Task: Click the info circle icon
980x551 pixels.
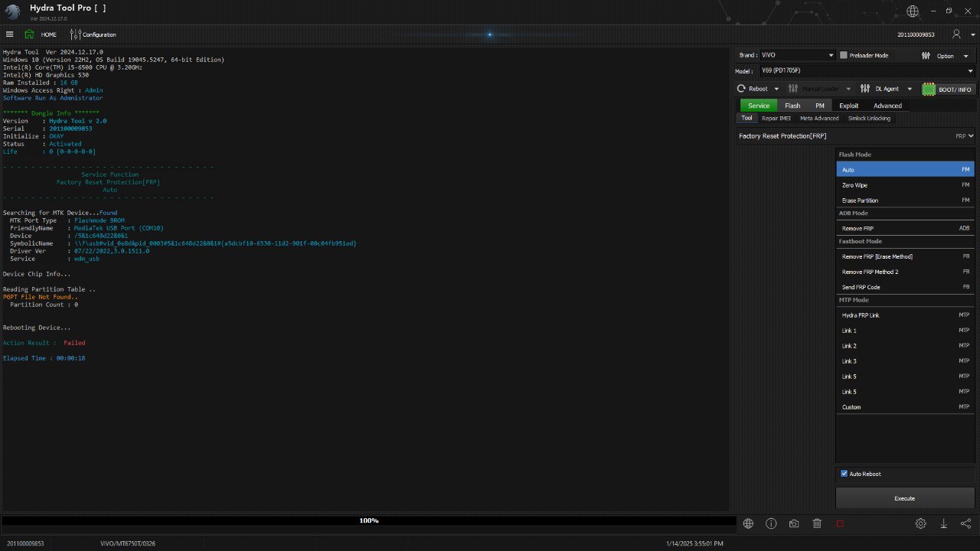Action: (771, 523)
